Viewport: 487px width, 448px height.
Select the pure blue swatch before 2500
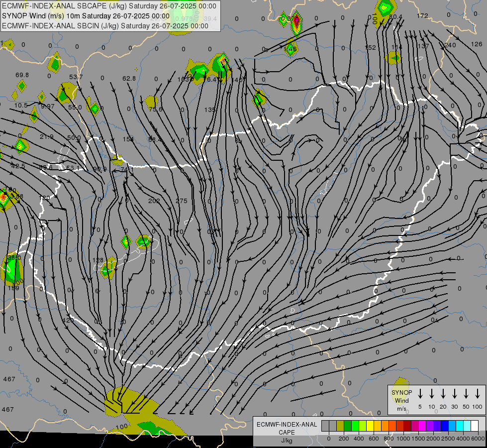(x=444, y=426)
